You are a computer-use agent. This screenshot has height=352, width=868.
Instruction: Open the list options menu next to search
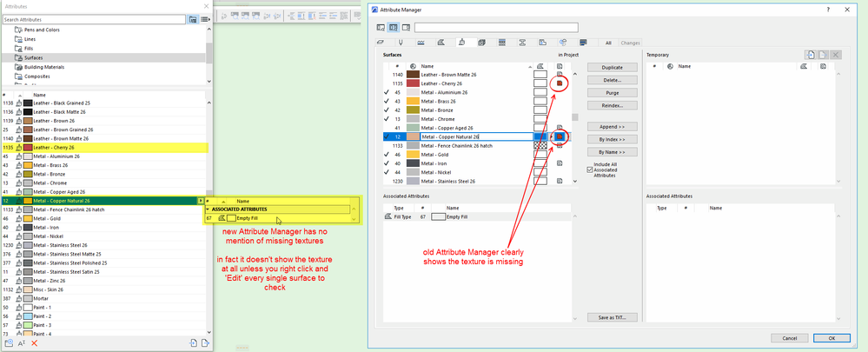pyautogui.click(x=205, y=19)
